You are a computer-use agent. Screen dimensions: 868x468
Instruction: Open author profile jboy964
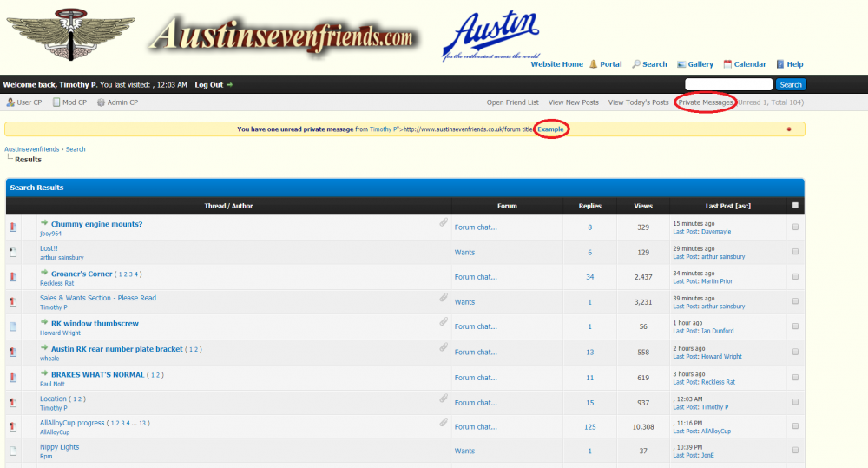[x=50, y=234]
